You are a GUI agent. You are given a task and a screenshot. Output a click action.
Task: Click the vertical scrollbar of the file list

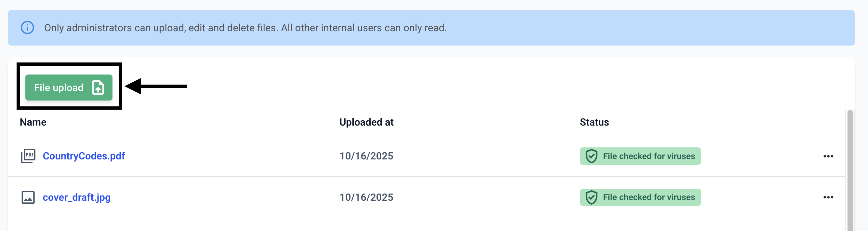(x=850, y=169)
